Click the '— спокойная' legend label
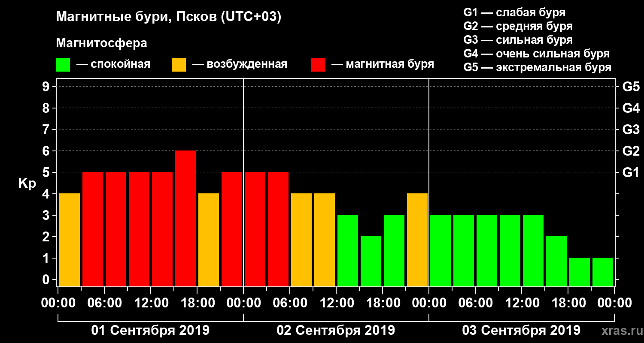Image resolution: width=644 pixels, height=343 pixels. click(x=113, y=64)
